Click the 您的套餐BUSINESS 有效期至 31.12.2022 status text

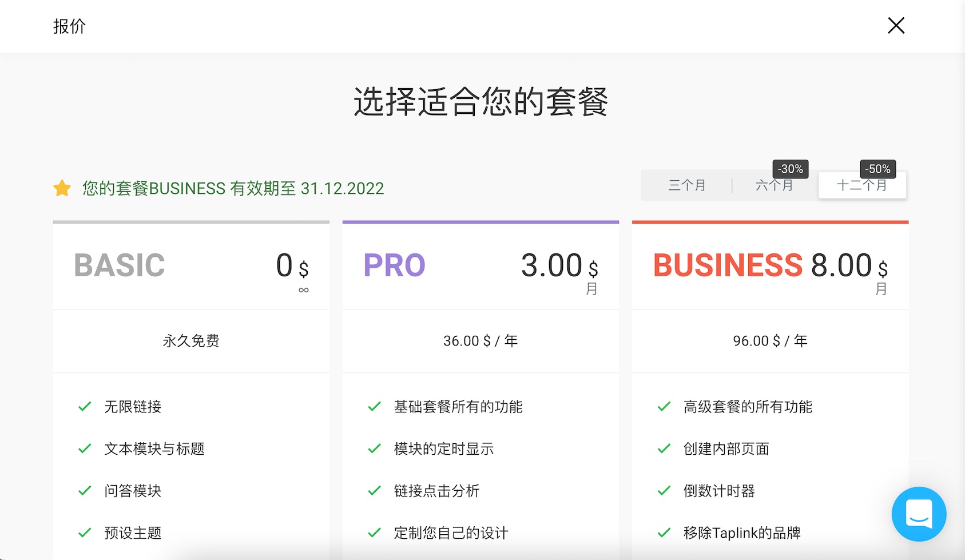point(233,188)
